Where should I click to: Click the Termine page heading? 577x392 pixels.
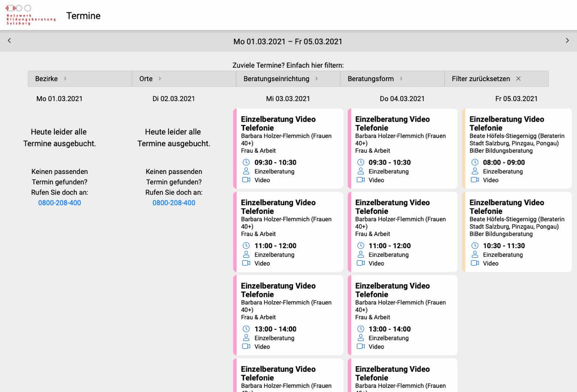[x=84, y=16]
